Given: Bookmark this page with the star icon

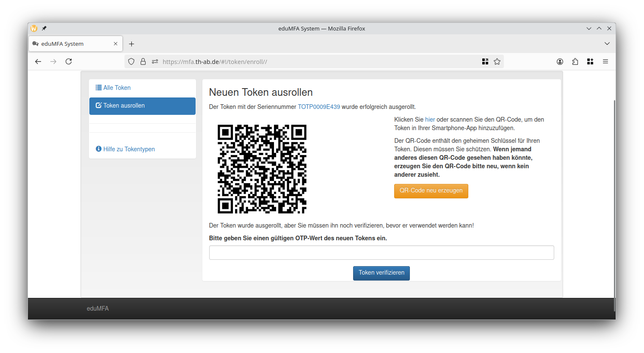Looking at the screenshot, I should pos(497,61).
